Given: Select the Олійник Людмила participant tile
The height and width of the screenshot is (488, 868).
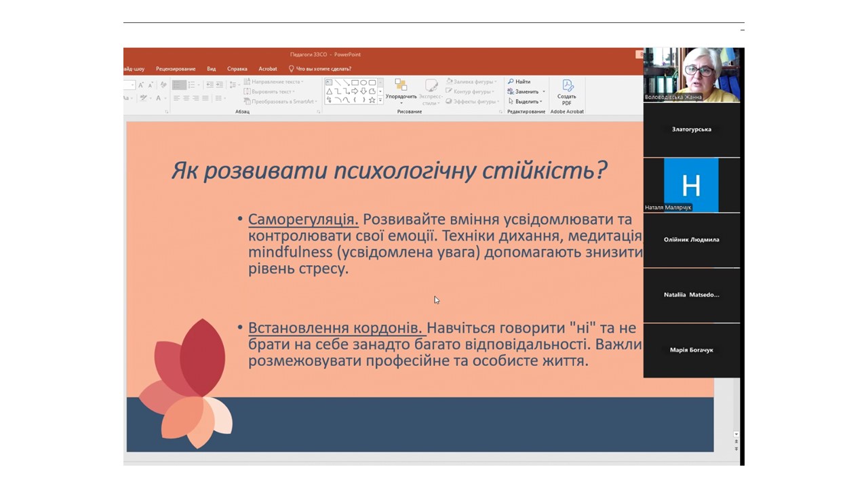Looking at the screenshot, I should tap(692, 239).
